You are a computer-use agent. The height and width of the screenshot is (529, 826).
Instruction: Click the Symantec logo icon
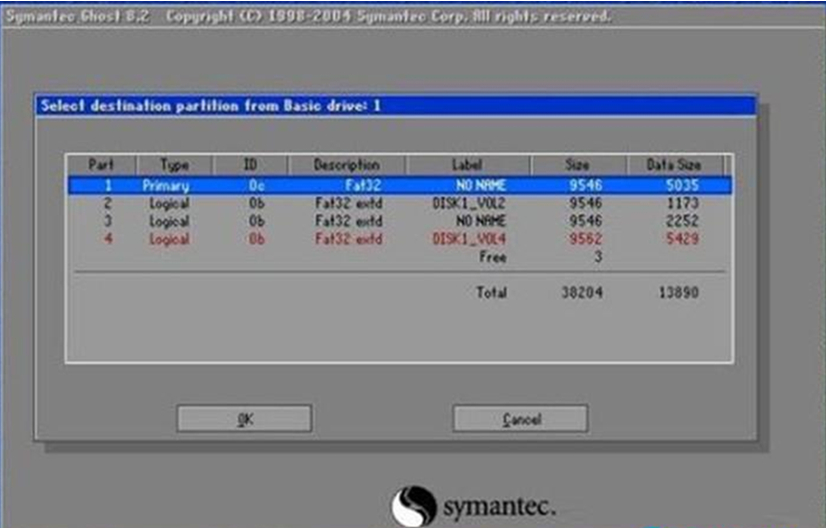414,506
